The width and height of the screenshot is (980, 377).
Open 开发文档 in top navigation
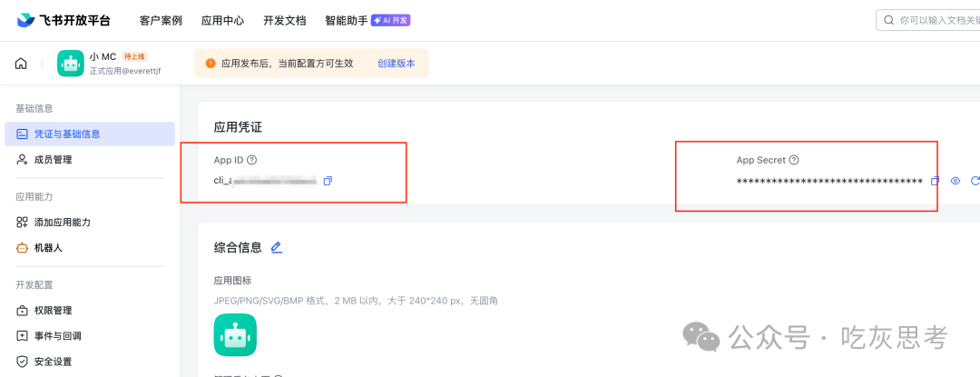(x=284, y=21)
